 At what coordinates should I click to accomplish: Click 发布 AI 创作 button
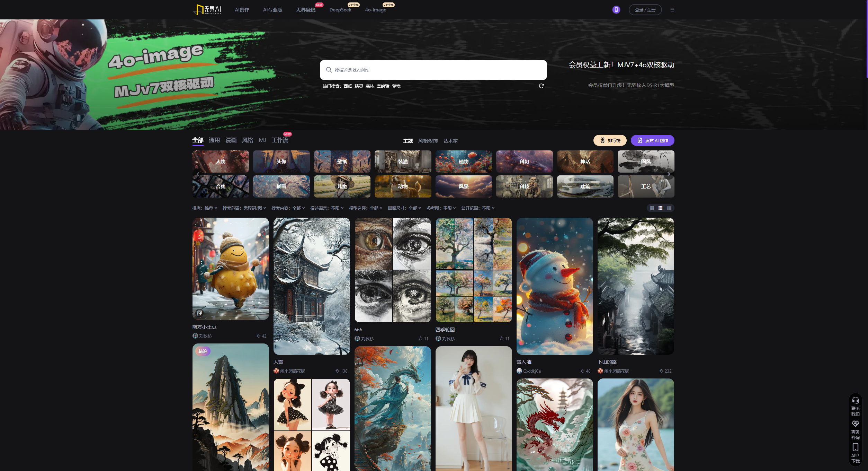pos(652,140)
